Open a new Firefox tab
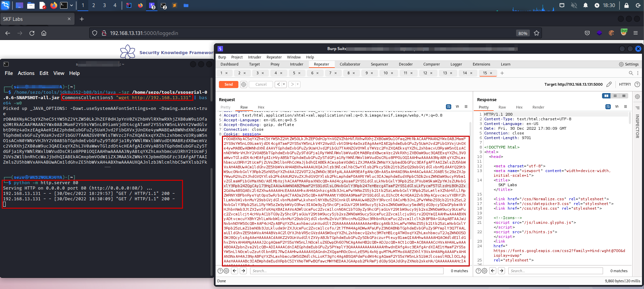Image resolution: width=644 pixels, height=289 pixels. (x=82, y=19)
